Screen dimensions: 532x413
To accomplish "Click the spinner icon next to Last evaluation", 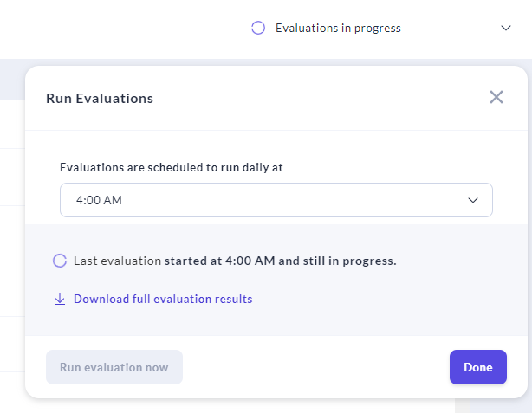I will 60,261.
